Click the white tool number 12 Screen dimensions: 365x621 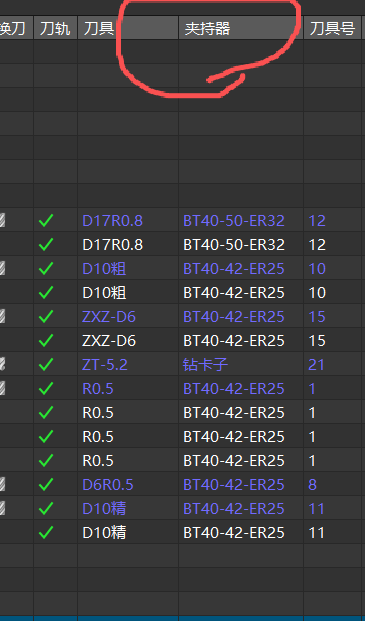317,245
